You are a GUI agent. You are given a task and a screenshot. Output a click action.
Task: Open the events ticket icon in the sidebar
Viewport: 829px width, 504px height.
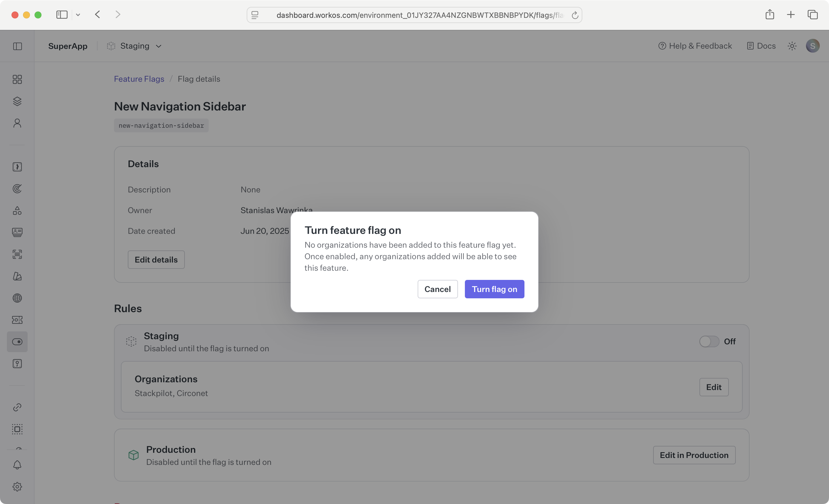(17, 320)
